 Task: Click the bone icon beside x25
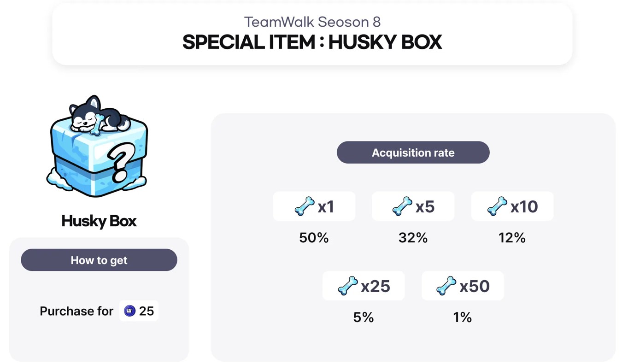pyautogui.click(x=347, y=286)
